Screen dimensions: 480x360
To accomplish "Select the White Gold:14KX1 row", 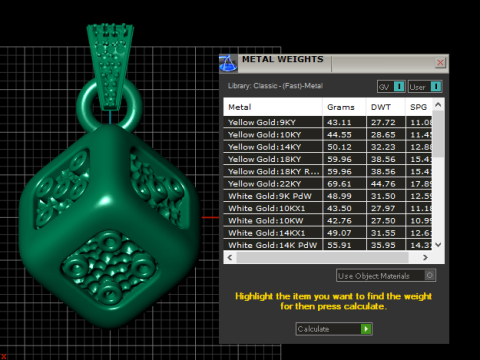I will pos(328,233).
